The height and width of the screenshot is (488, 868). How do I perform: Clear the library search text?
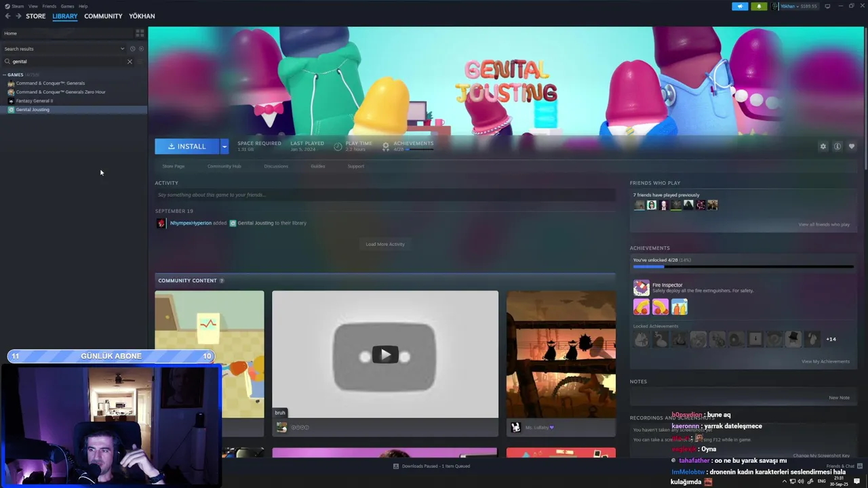pos(130,61)
